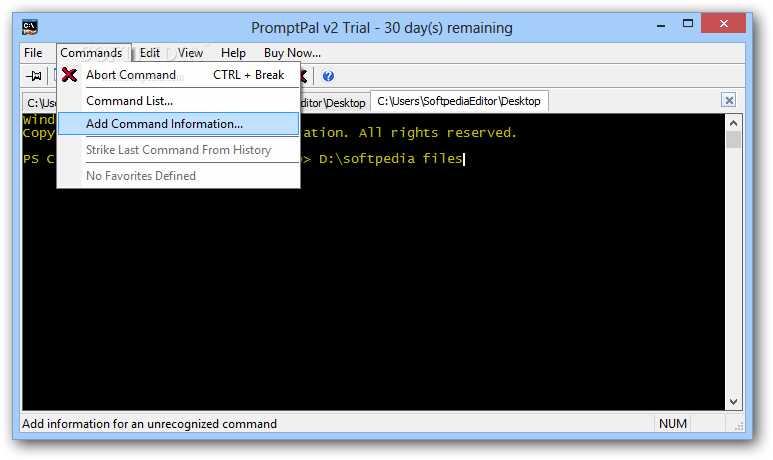773x460 pixels.
Task: Choose Abort Command from the menu
Action: tap(178, 75)
